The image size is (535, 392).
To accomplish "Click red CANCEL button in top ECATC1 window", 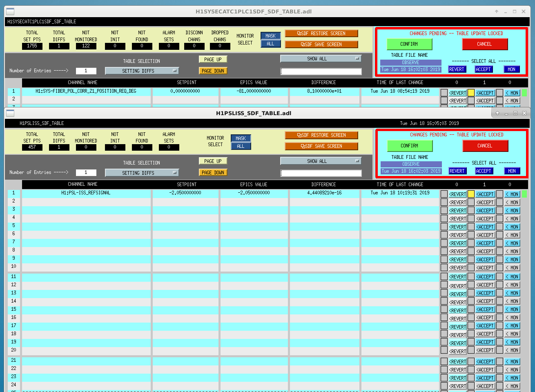I will [x=484, y=44].
